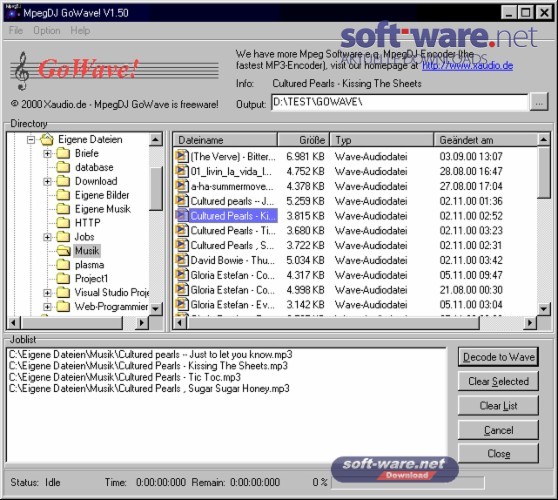Expand the Jobs folder node
The height and width of the screenshot is (500, 558).
coord(47,237)
